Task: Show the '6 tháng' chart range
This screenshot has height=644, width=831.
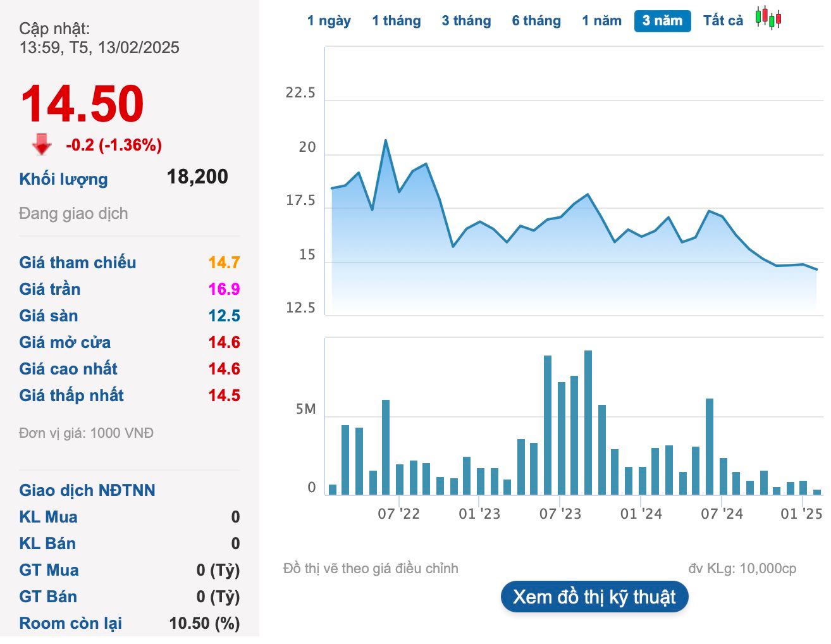Action: click(536, 21)
